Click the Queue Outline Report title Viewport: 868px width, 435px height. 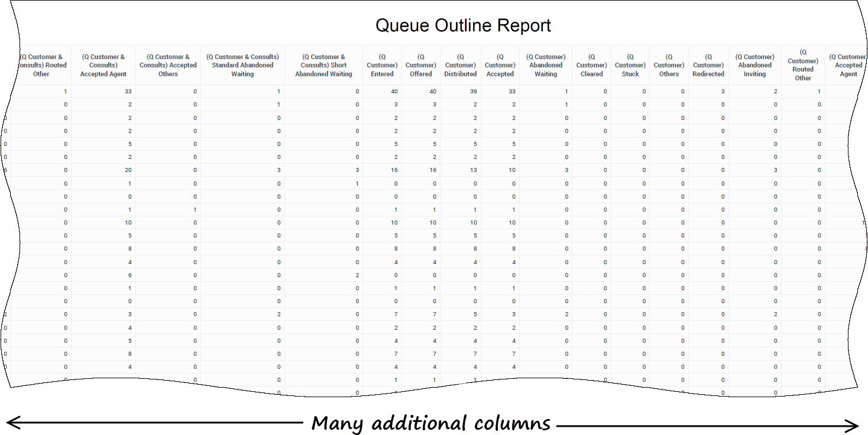463,25
